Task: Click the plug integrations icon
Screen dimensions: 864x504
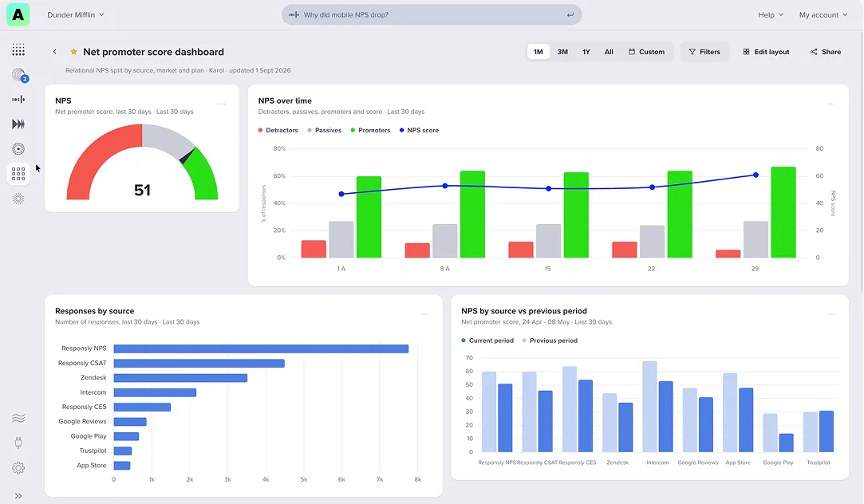Action: [18, 443]
